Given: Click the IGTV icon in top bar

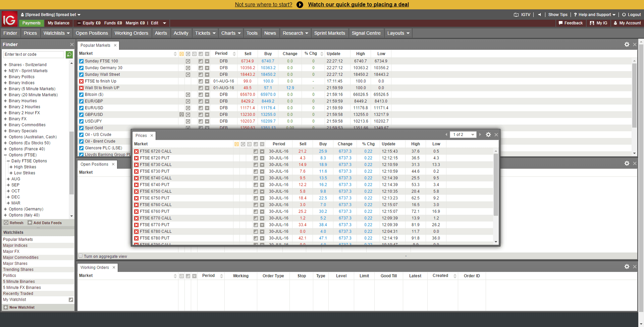Looking at the screenshot, I should (516, 15).
